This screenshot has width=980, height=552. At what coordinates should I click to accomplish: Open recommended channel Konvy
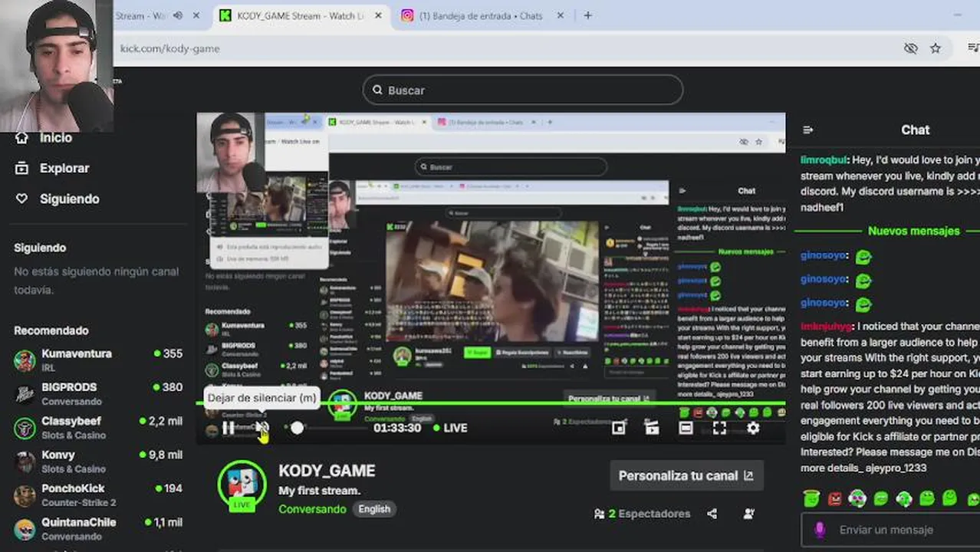coord(98,461)
